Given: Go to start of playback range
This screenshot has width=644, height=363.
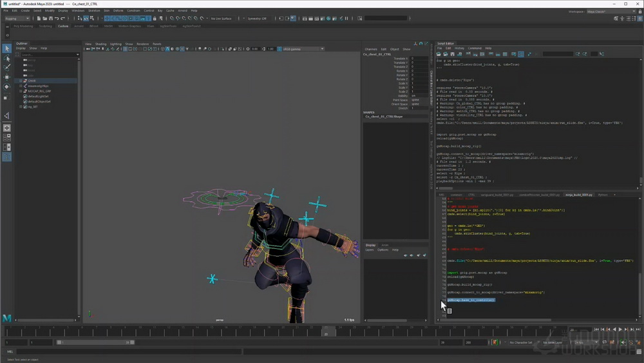Looking at the screenshot, I should point(596,329).
